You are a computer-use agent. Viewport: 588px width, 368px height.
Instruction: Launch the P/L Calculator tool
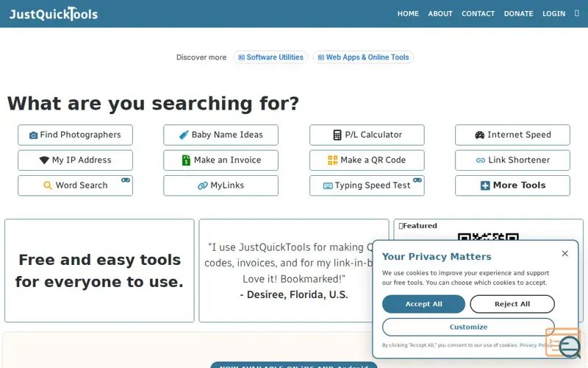[x=367, y=135]
